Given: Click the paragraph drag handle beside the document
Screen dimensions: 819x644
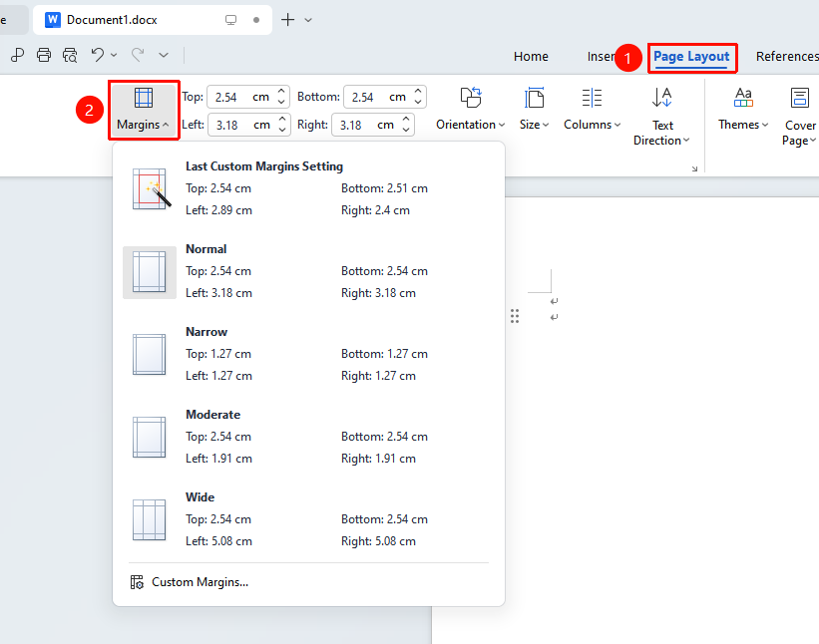Looking at the screenshot, I should (x=515, y=316).
